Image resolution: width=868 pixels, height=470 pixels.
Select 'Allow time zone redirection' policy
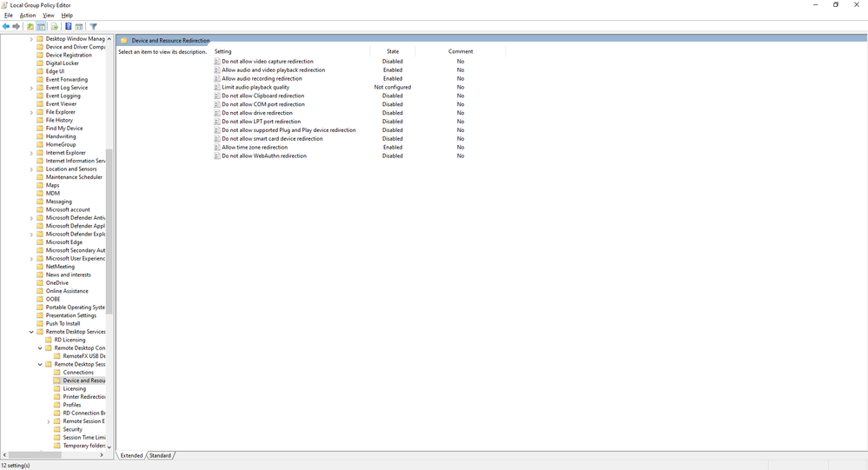255,148
